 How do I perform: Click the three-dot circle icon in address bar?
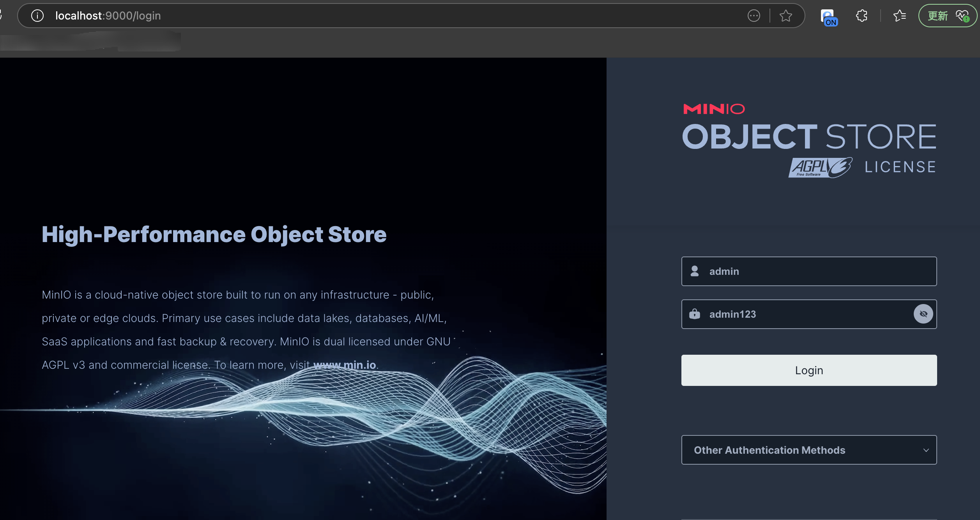tap(754, 16)
